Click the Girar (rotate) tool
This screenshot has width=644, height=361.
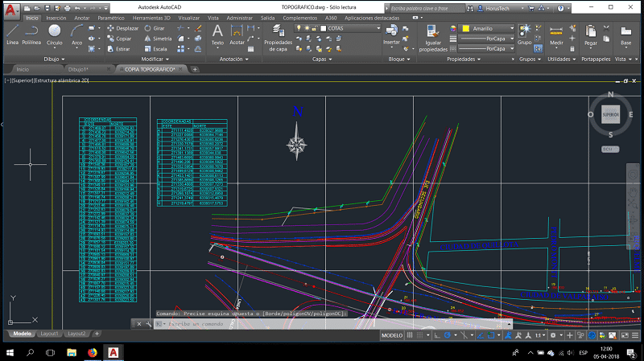pos(155,28)
